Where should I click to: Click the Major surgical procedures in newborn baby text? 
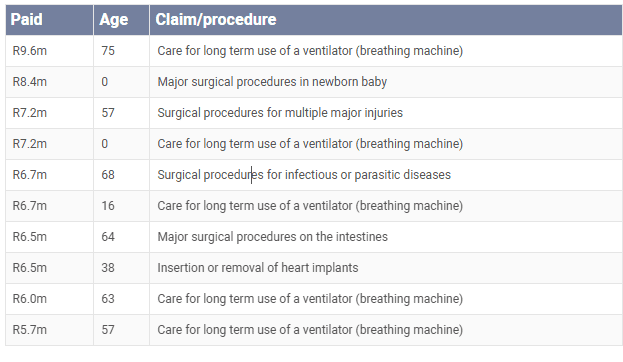pos(272,82)
